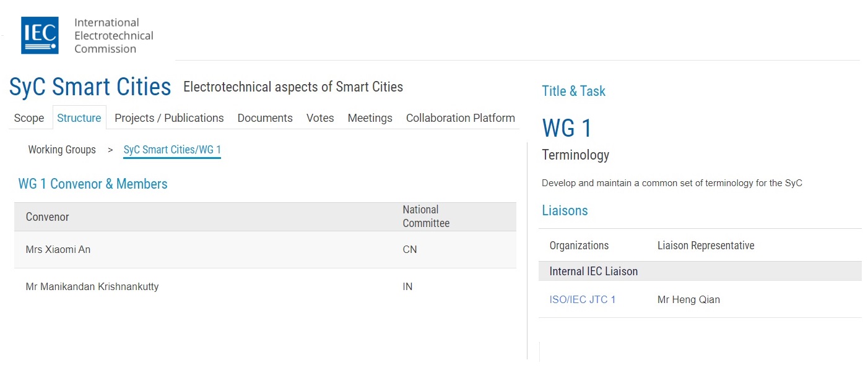868x368 pixels.
Task: Click the IEC logo icon
Action: coord(40,35)
